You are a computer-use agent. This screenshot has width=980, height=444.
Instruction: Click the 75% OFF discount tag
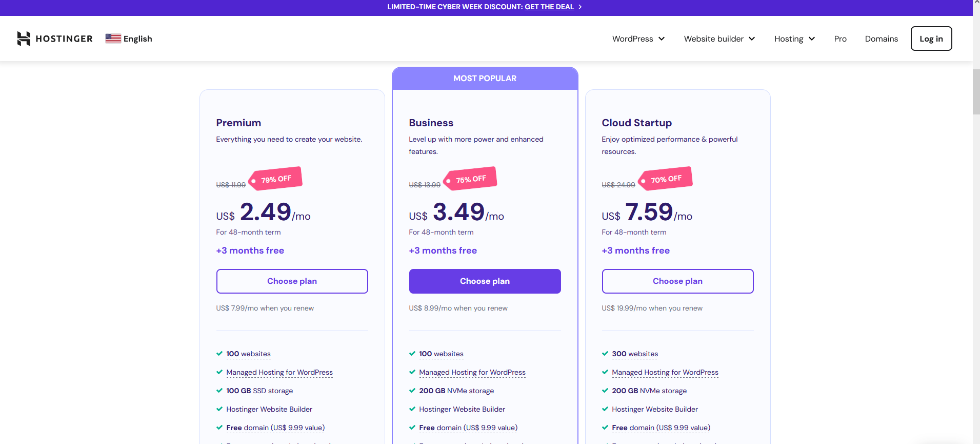pos(470,179)
